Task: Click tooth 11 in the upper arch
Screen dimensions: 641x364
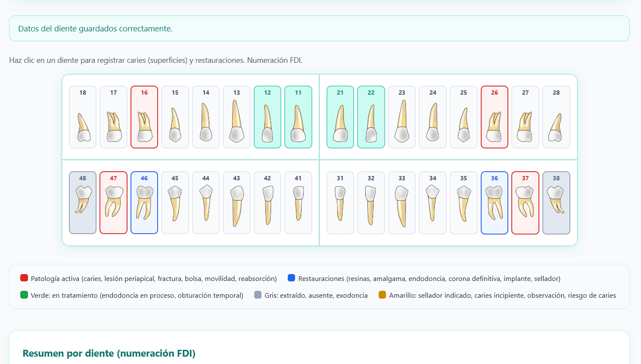Action: point(298,117)
